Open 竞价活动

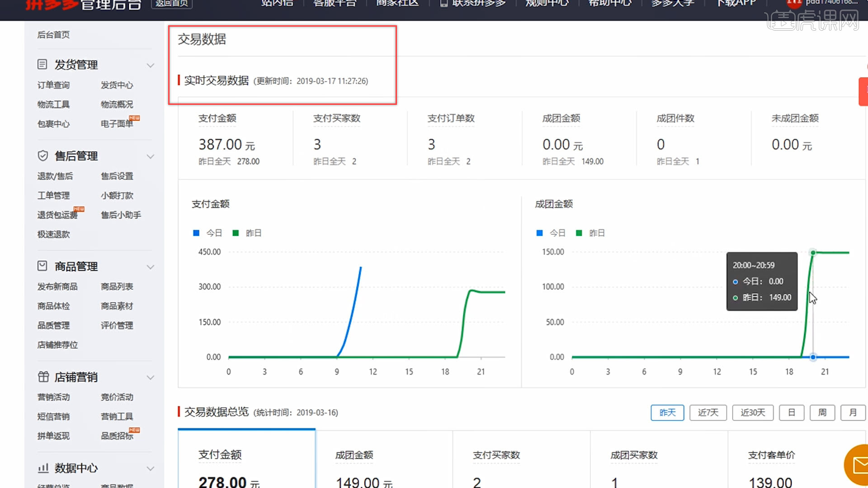117,397
